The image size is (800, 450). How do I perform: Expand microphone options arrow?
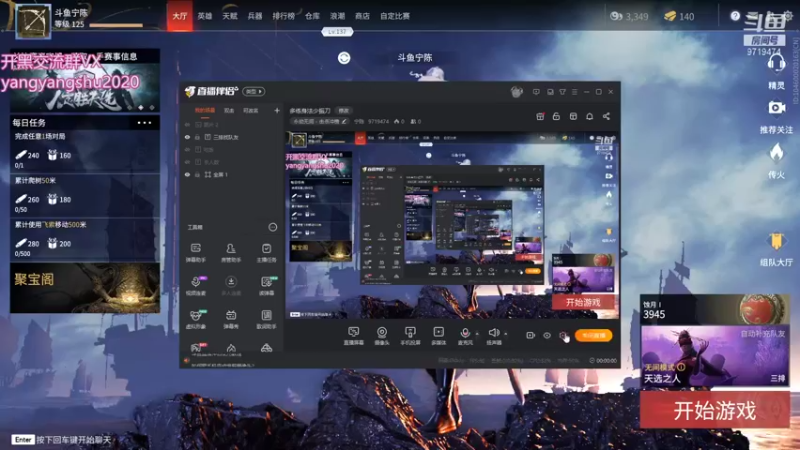477,334
